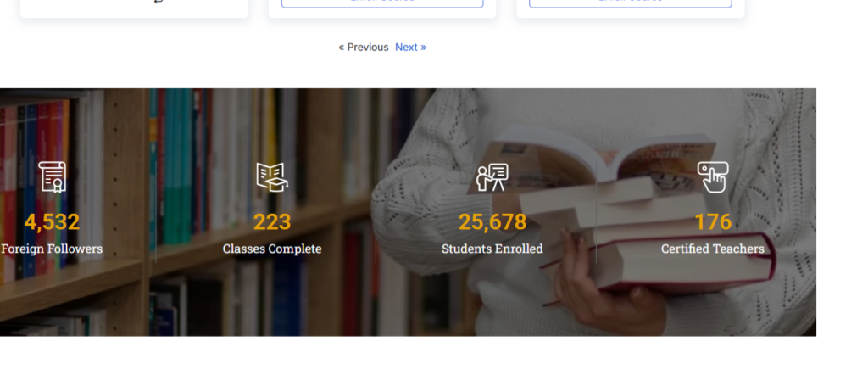868x386 pixels.
Task: Click the bottom of the leftmost course card
Action: pyautogui.click(x=134, y=8)
